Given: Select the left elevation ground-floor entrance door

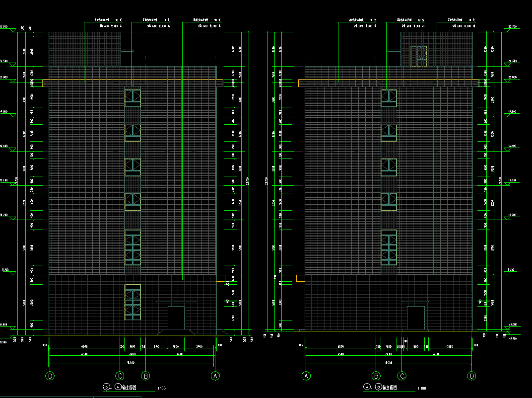Looking at the screenshot, I should coord(176,318).
